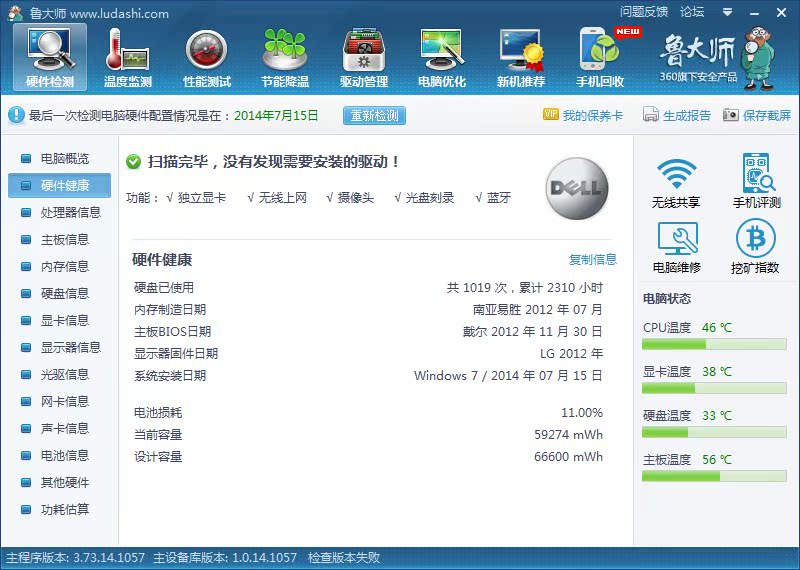The width and height of the screenshot is (800, 570).
Task: Click the 显卡温度 temperature bar
Action: 714,389
